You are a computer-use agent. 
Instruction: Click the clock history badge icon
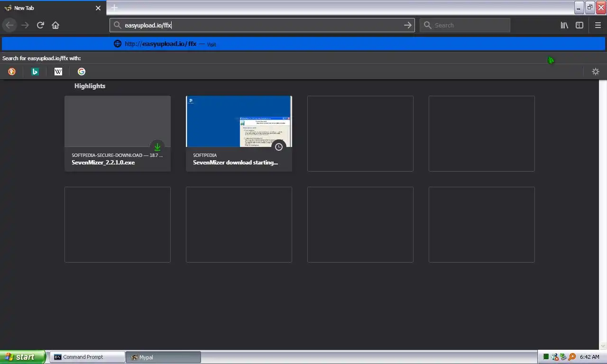pyautogui.click(x=279, y=147)
